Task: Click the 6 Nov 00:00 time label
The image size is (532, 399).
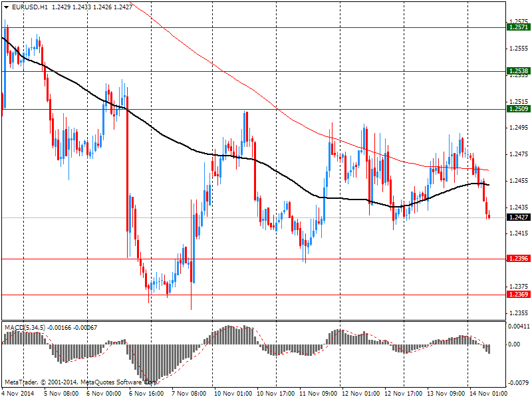Action: point(104,393)
